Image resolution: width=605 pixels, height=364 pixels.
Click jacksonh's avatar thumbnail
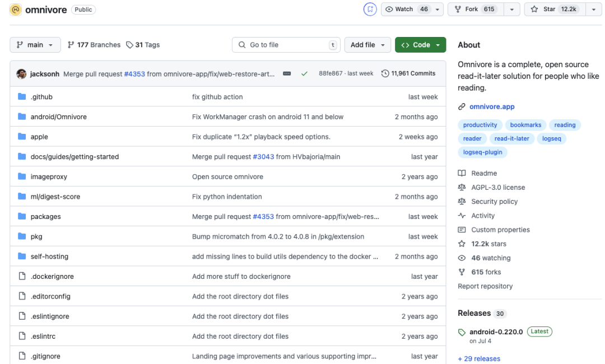[22, 74]
